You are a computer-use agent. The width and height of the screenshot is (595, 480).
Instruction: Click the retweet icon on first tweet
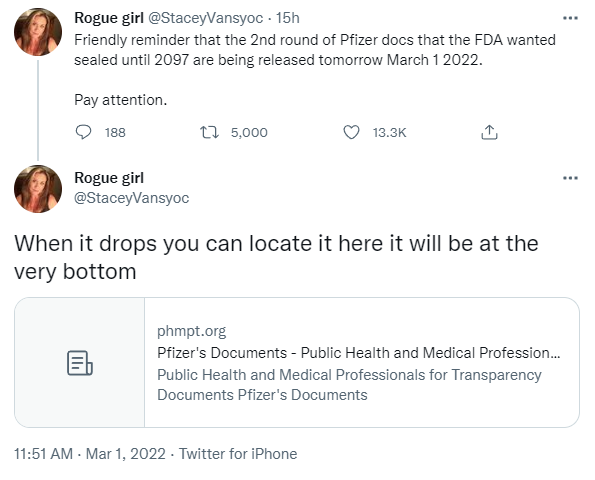click(x=209, y=132)
